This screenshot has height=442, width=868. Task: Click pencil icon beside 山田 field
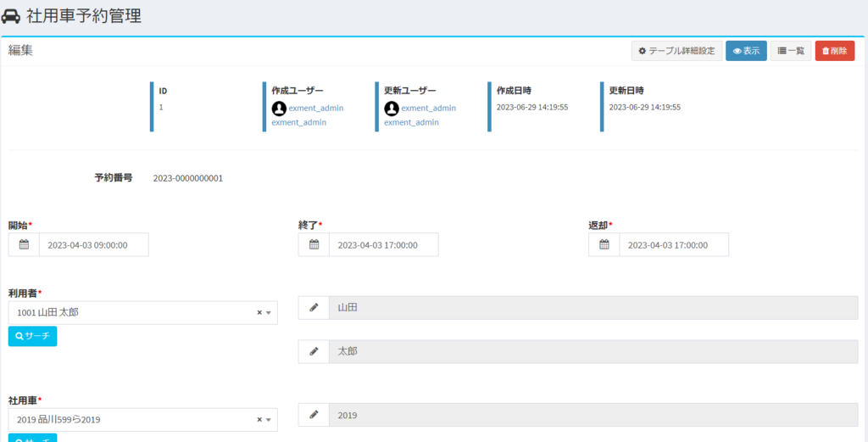(314, 307)
